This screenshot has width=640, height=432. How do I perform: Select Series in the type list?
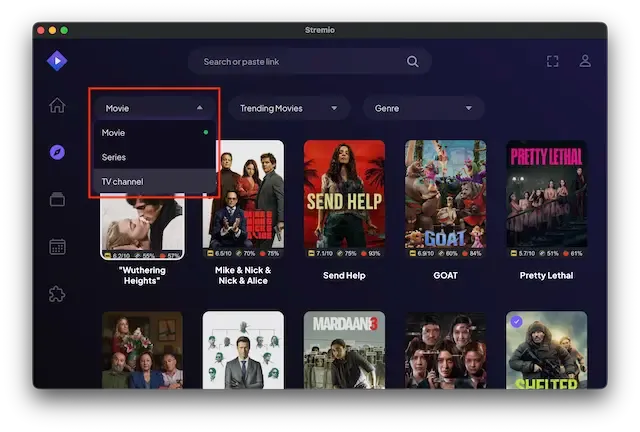click(154, 157)
